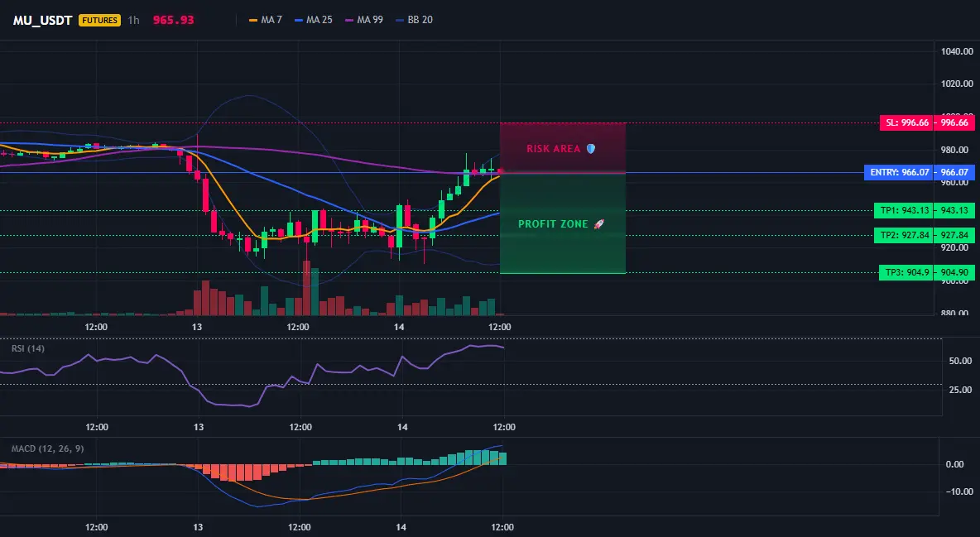Screen dimensions: 980x537
Task: Select the yellow FUTURES badge
Action: point(99,20)
